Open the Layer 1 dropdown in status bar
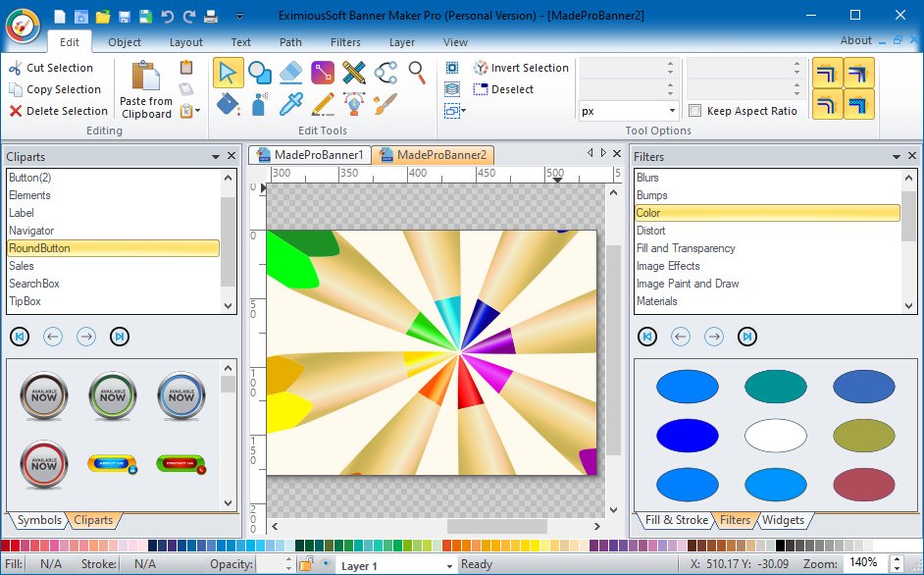This screenshot has width=924, height=575. [449, 565]
